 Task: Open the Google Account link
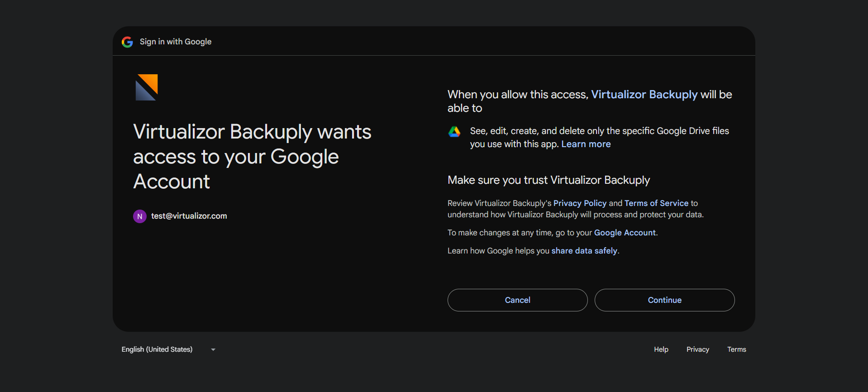pyautogui.click(x=625, y=233)
